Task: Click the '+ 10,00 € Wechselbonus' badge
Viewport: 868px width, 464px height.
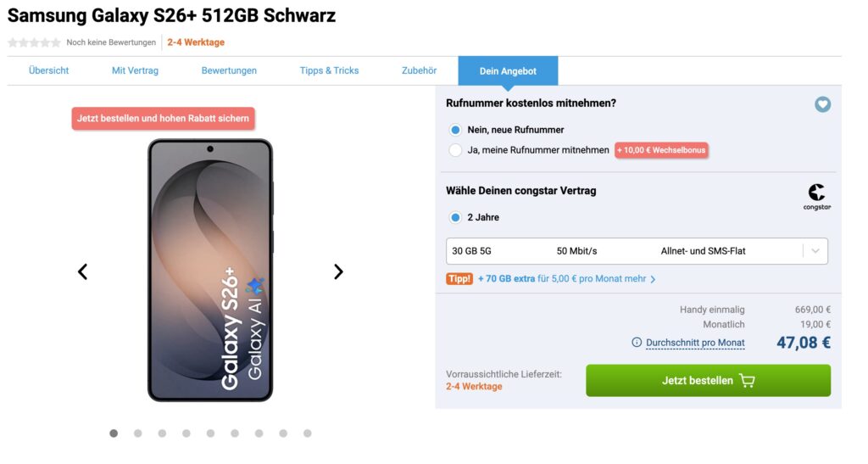Action: click(661, 150)
